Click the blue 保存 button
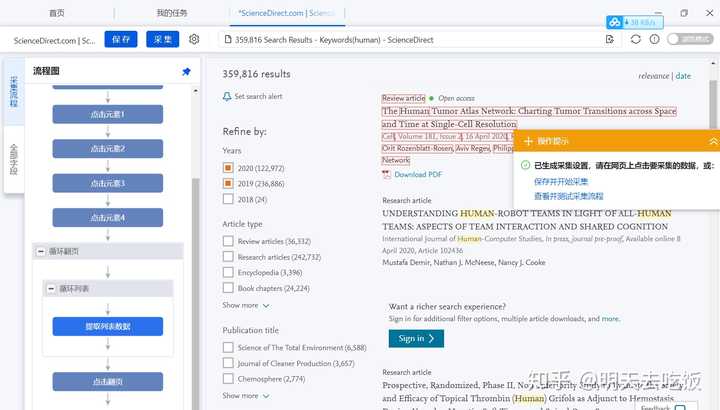The width and height of the screenshot is (720, 410). 121,39
